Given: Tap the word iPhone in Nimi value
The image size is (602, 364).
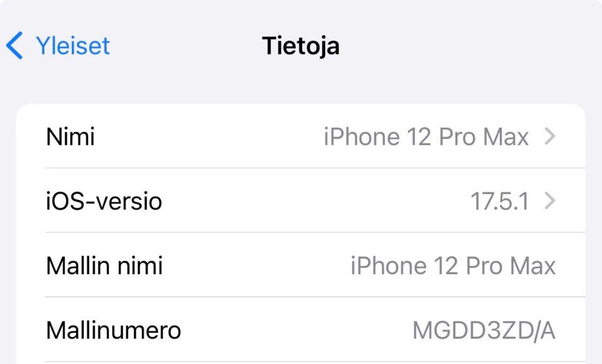Looking at the screenshot, I should 361,137.
